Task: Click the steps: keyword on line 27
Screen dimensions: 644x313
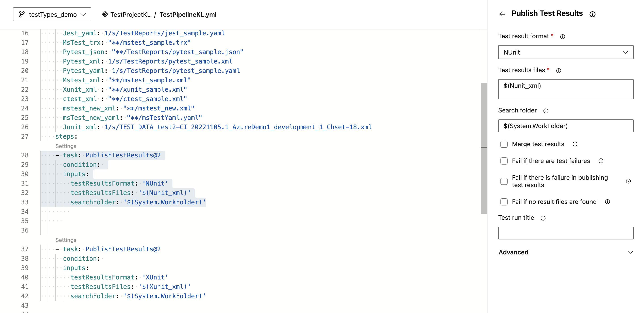Action: click(66, 137)
